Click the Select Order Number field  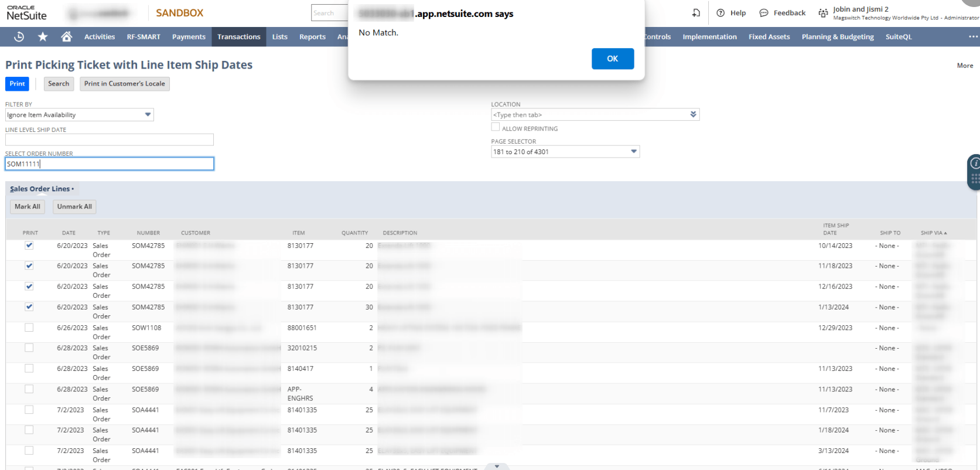point(110,164)
